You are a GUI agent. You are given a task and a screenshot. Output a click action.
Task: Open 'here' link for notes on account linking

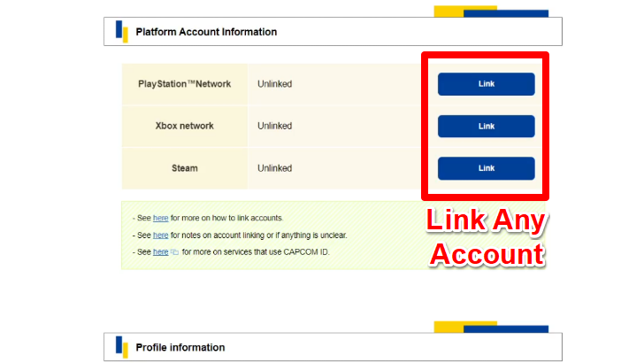[160, 235]
